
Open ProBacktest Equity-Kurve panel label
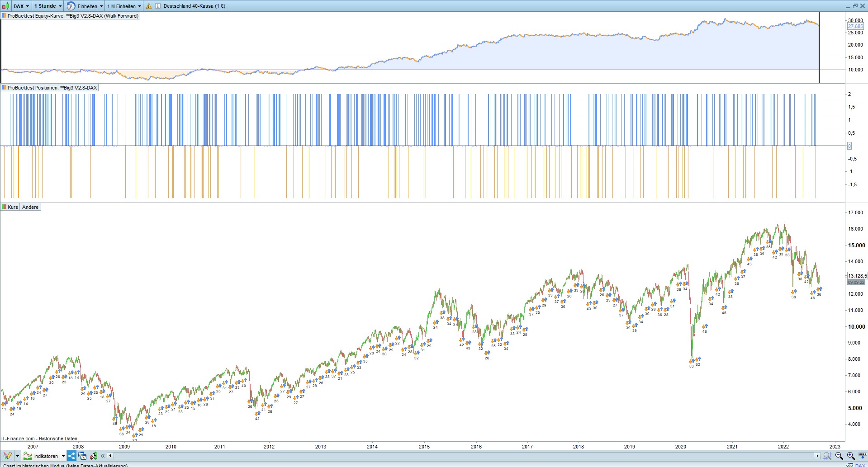(x=70, y=16)
